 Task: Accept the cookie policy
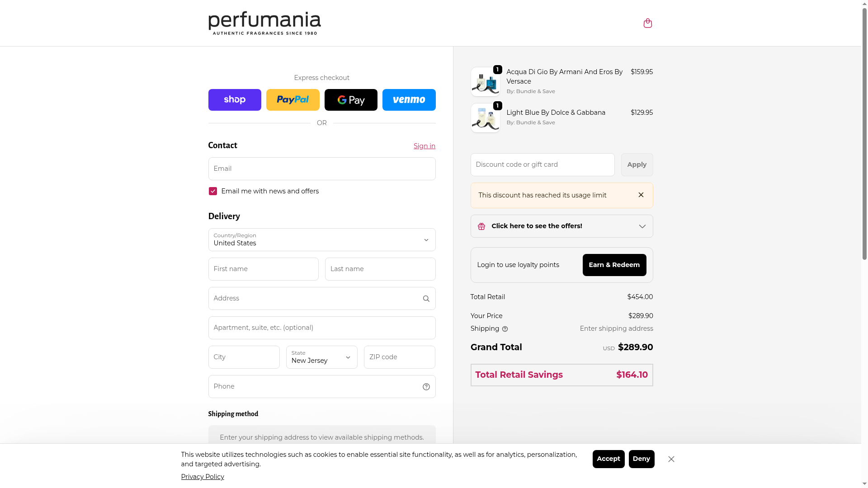coord(608,459)
